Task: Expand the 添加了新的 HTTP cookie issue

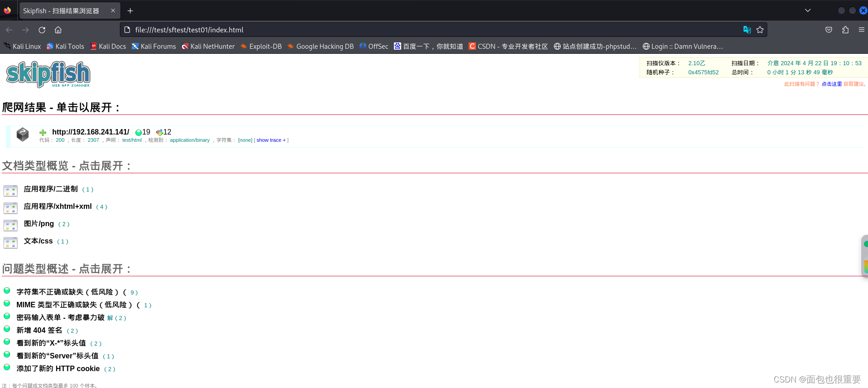Action: coord(58,369)
